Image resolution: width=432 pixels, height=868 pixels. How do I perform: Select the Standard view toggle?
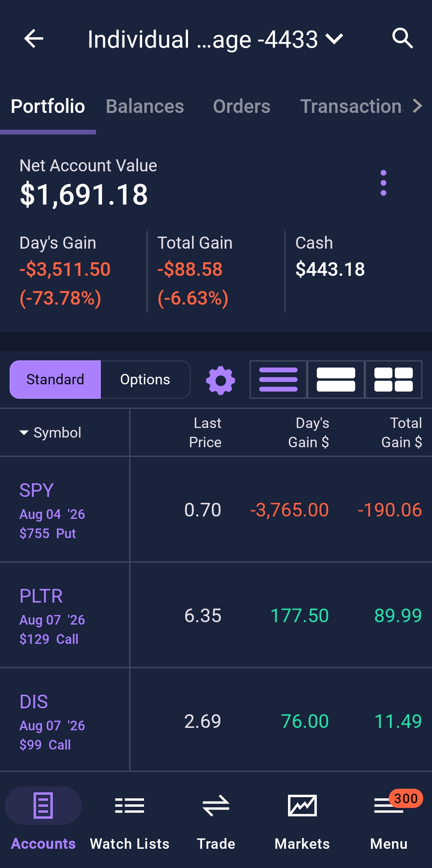(x=55, y=380)
